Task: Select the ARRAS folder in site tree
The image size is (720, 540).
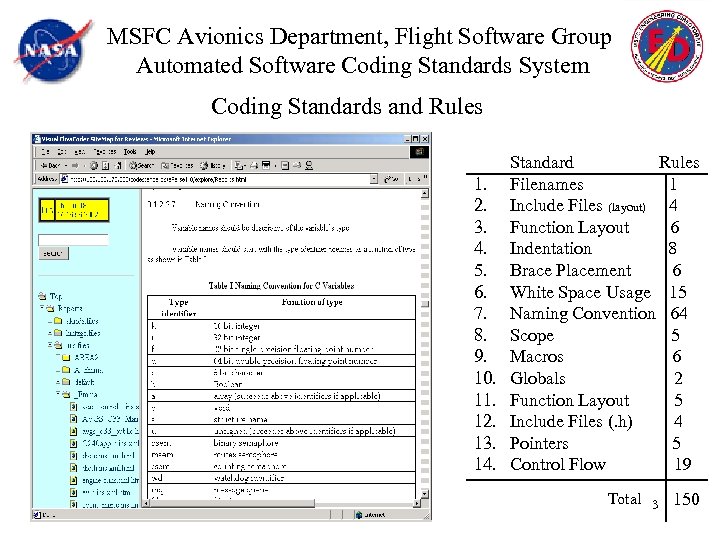Action: (86, 357)
